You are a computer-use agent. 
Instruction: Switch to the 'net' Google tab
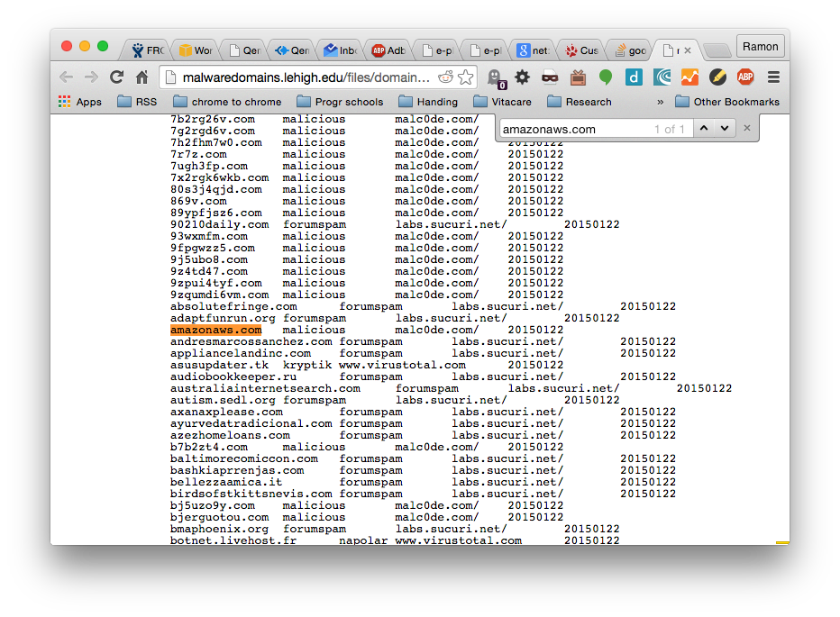pos(534,50)
